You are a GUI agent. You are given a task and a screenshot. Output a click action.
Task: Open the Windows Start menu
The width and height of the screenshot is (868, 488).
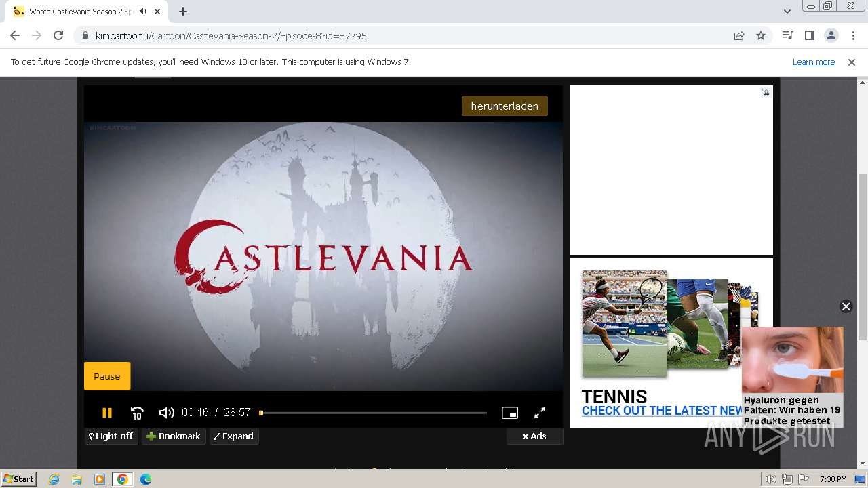point(18,479)
